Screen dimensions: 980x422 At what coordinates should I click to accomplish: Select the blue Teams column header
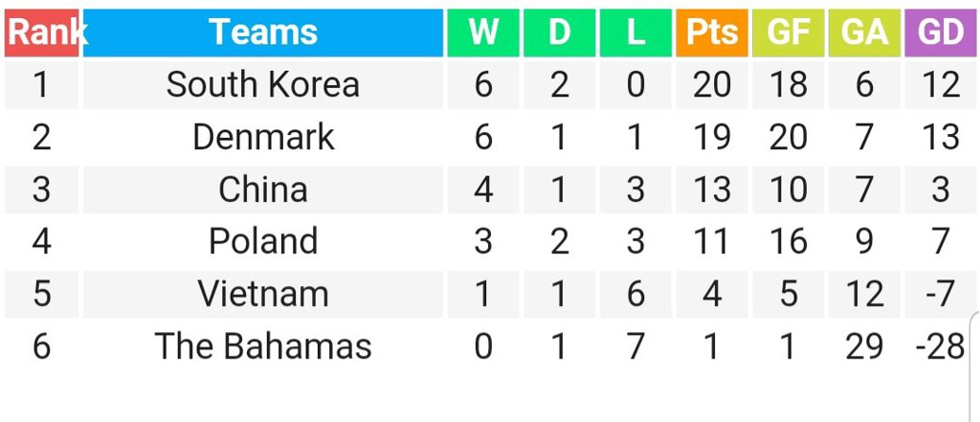[263, 33]
